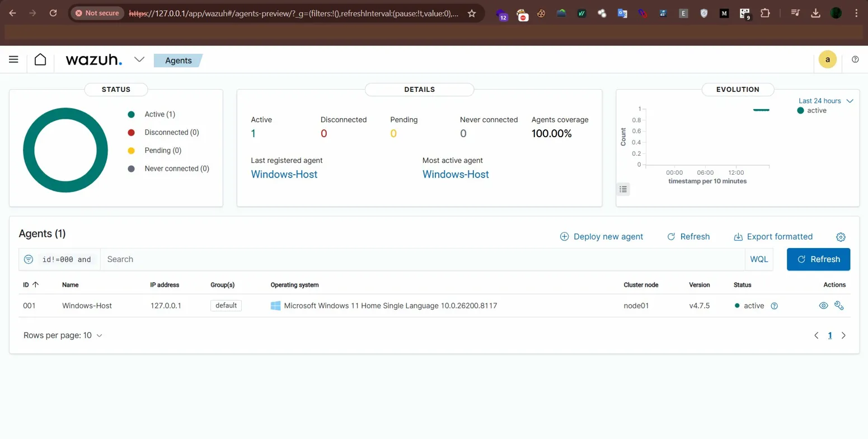
Task: Open the Last 24 hours time range dropdown
Action: pos(825,101)
